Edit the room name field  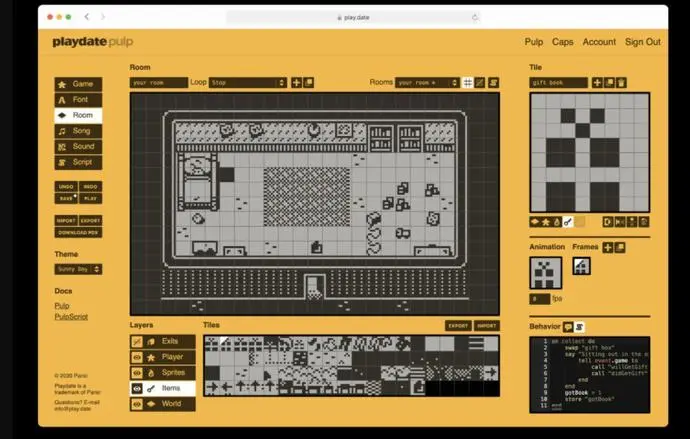point(159,83)
